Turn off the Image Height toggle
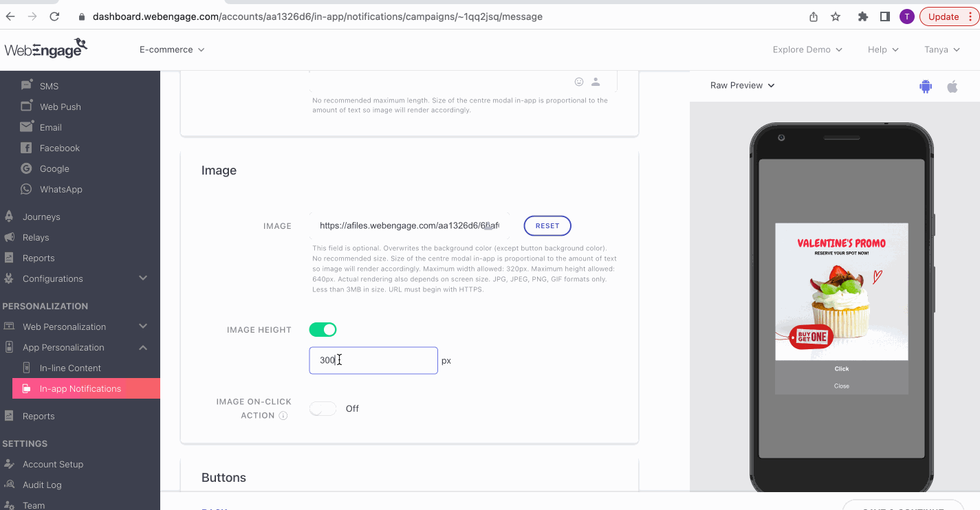 point(323,330)
